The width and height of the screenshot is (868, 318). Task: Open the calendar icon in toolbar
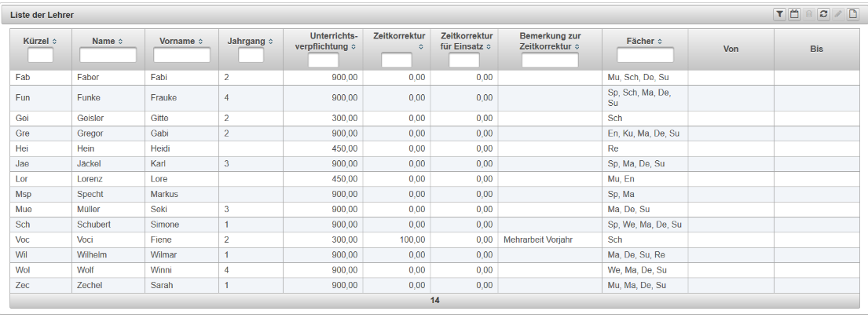tap(793, 14)
